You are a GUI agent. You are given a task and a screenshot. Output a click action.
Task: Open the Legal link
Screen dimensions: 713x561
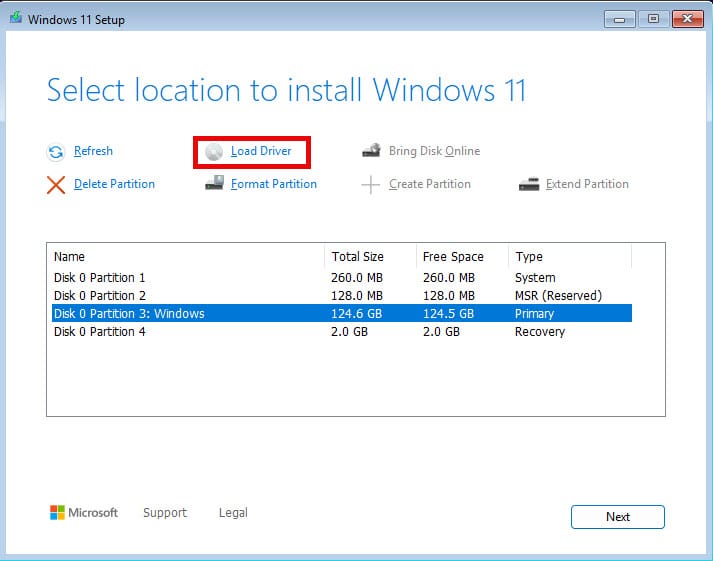click(x=233, y=513)
